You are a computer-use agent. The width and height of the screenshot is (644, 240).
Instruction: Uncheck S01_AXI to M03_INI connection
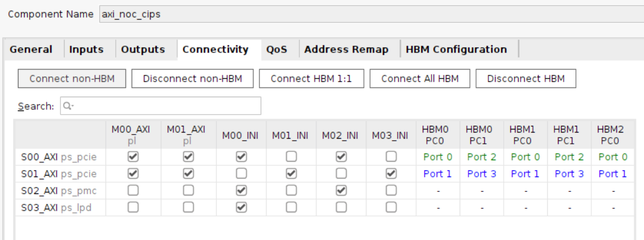(391, 174)
